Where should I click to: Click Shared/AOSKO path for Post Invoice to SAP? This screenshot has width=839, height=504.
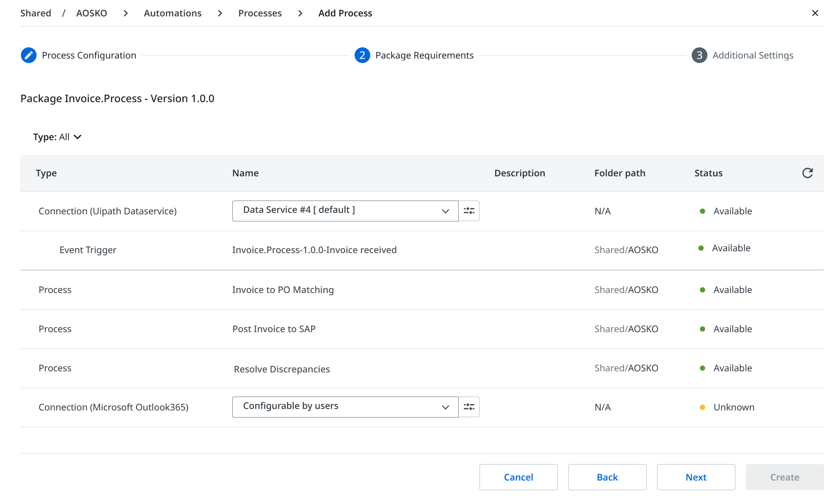tap(626, 329)
